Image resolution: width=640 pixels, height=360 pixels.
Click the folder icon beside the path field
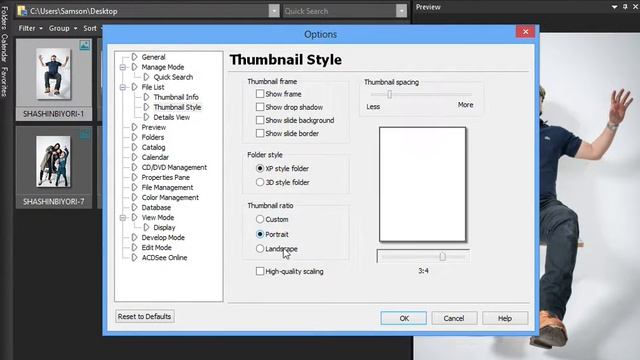[22, 11]
